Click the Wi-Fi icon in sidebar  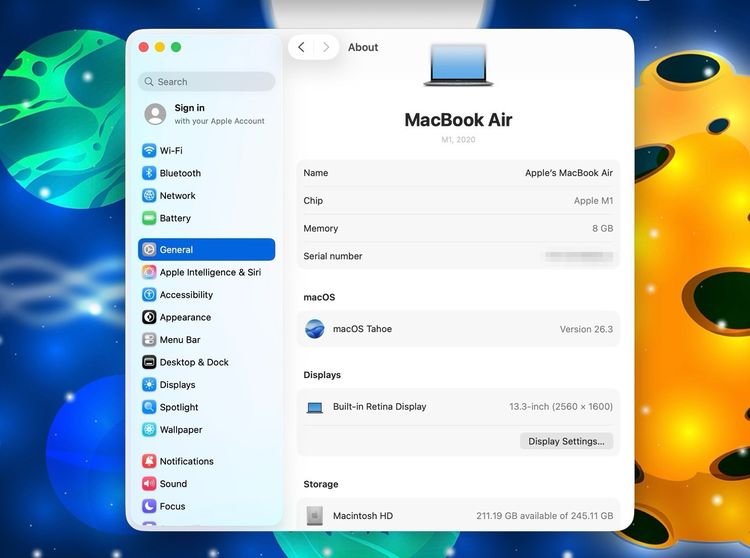(149, 151)
